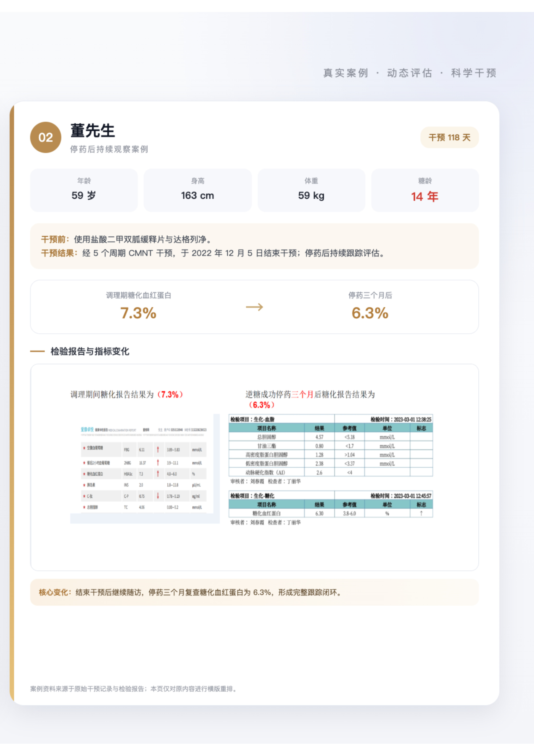This screenshot has height=756, width=534.
Task: Click the caption 逆糖成功停药三个月后糖化报告结果为
Action: pos(310,400)
